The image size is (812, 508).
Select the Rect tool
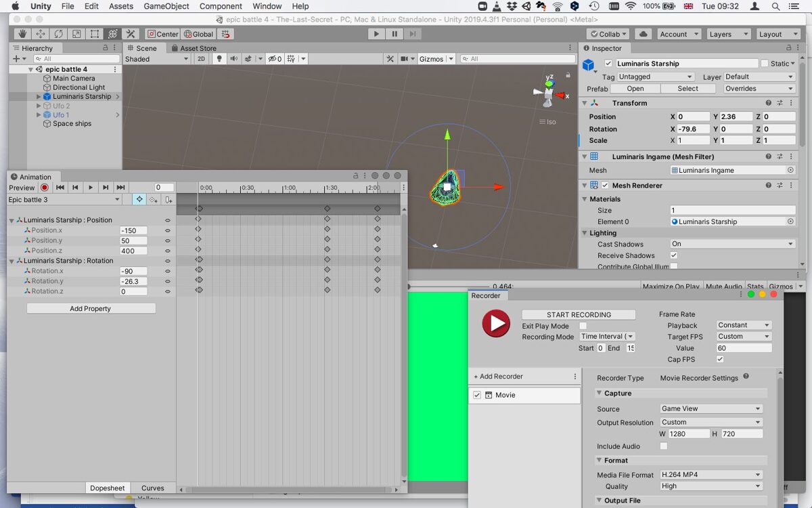click(x=95, y=34)
